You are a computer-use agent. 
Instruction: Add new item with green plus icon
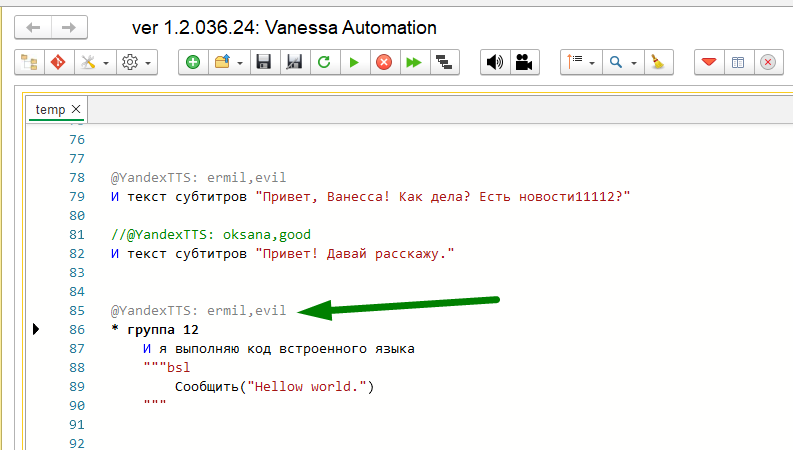[193, 62]
